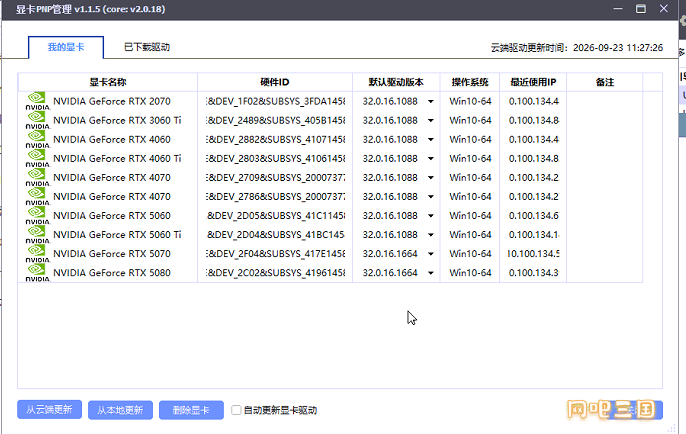Expand driver dropdown for RTX 4070 DEV_2709

430,178
